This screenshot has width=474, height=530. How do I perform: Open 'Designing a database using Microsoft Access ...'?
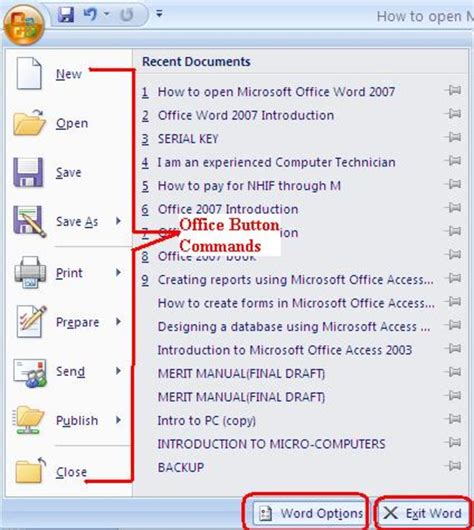pos(294,327)
